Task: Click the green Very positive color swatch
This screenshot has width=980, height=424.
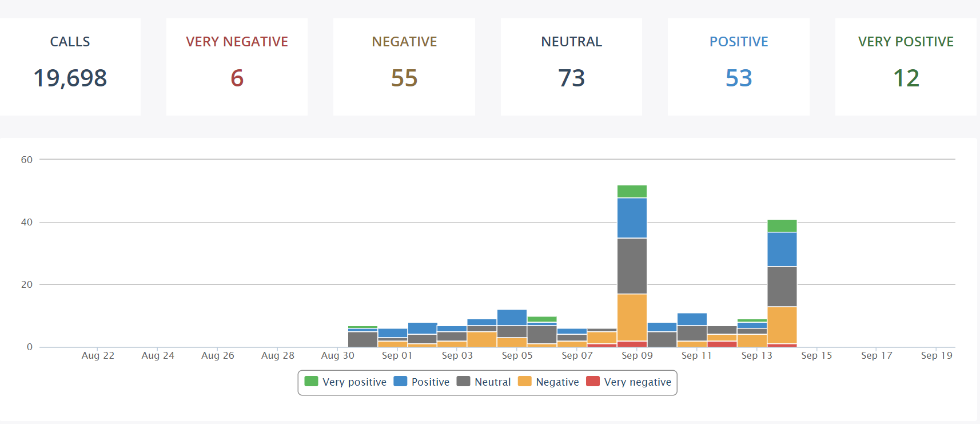Action: point(310,382)
